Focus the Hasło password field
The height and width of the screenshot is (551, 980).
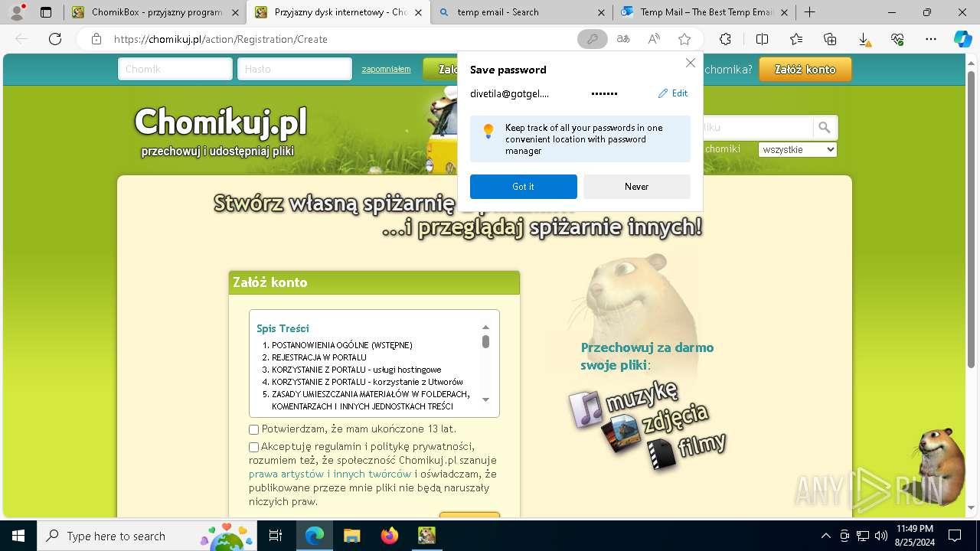[295, 69]
